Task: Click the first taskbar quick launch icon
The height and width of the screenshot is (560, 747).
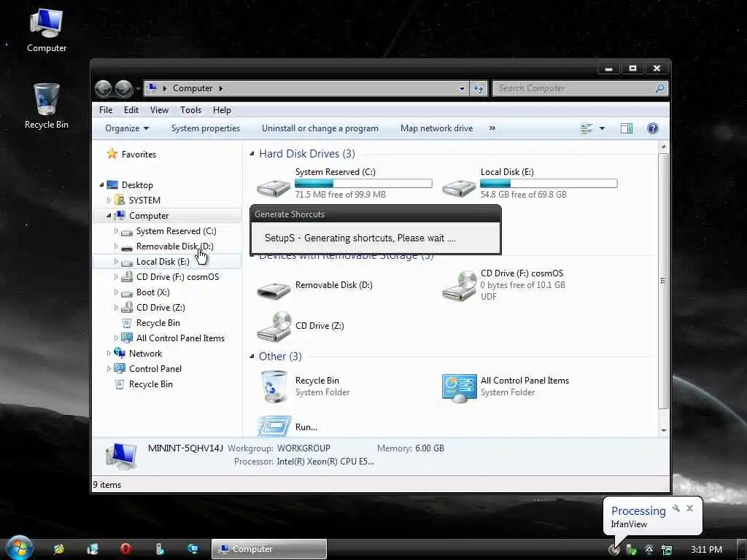Action: pyautogui.click(x=58, y=549)
